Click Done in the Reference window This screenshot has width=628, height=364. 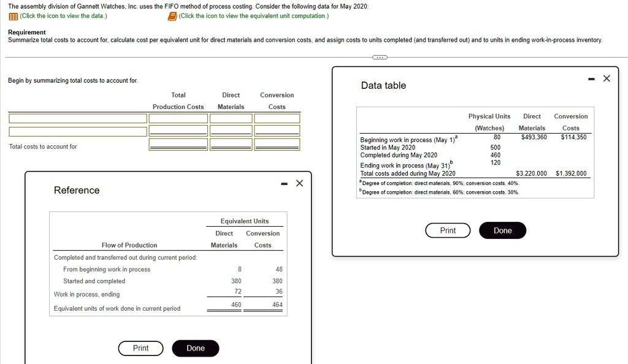coord(195,348)
